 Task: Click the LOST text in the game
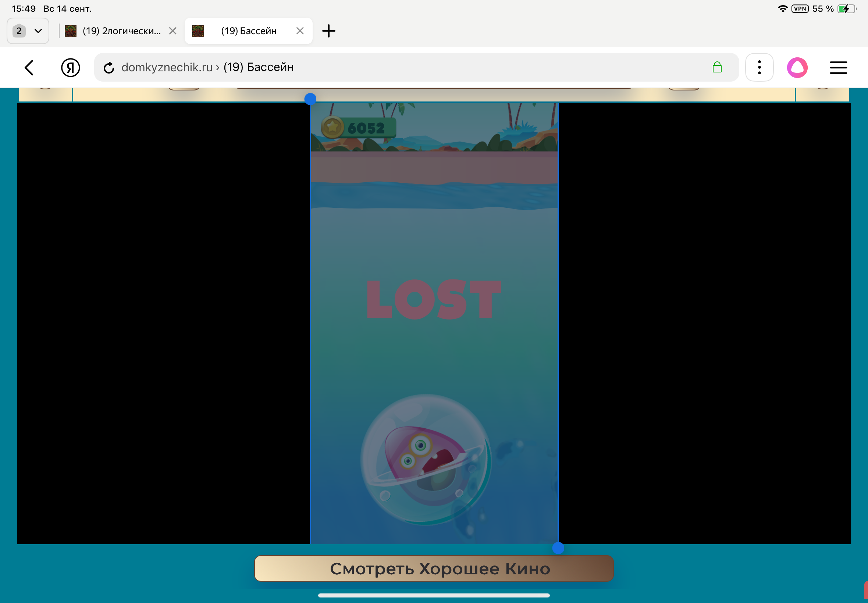(x=434, y=300)
